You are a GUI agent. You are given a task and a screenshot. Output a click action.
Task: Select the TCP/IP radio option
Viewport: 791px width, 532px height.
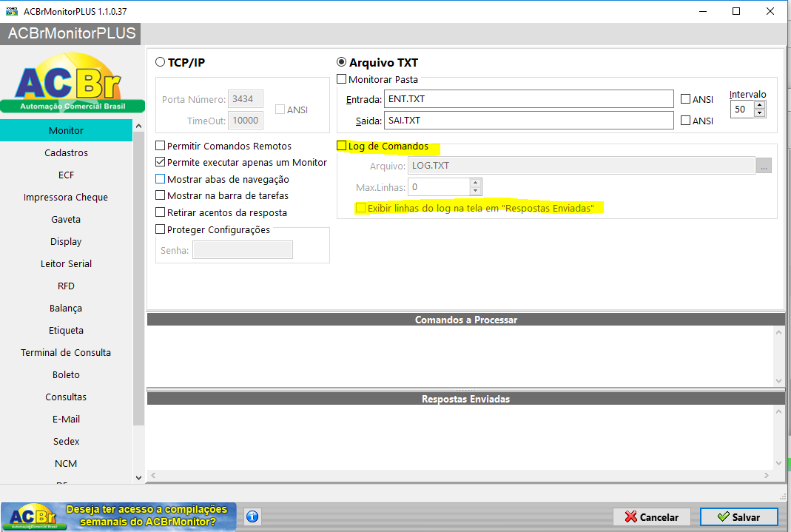(161, 62)
